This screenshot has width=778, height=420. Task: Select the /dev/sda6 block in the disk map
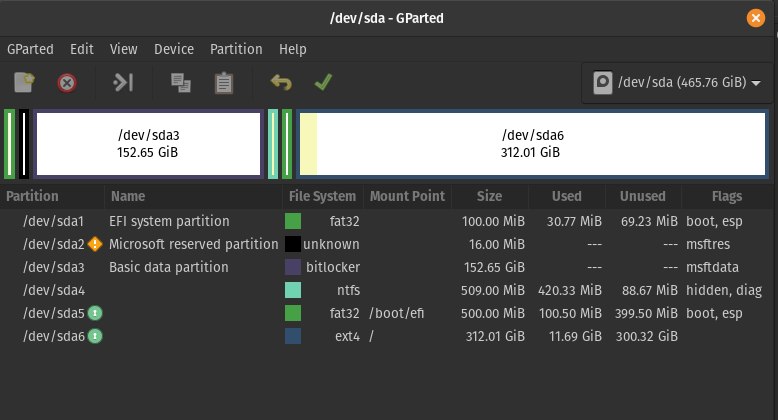click(532, 144)
